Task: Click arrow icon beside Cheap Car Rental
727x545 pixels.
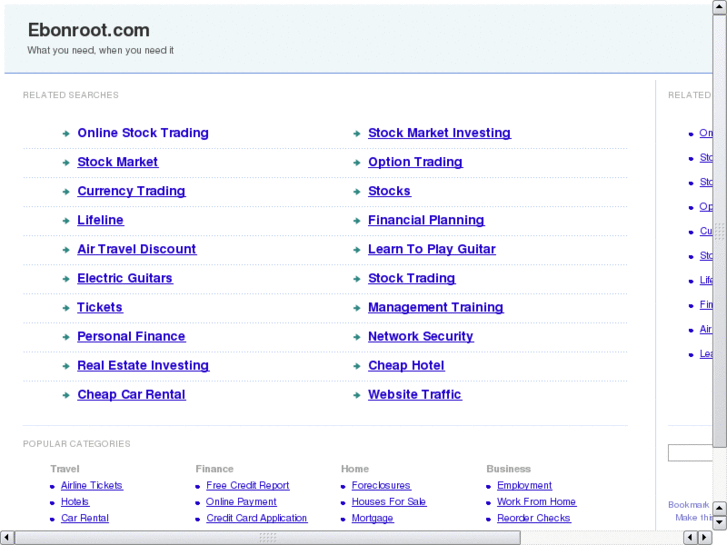Action: click(65, 395)
